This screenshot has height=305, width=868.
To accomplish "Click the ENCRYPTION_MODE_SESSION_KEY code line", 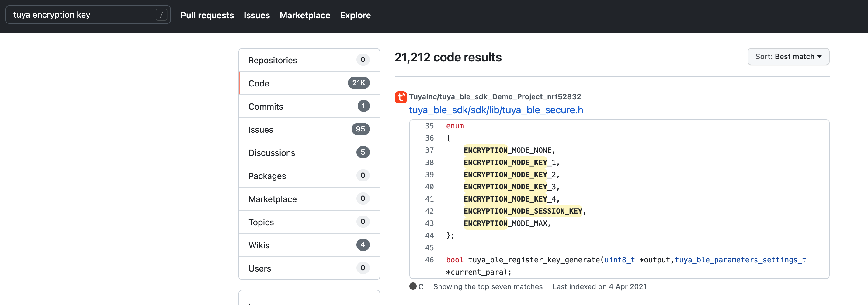I will [524, 211].
